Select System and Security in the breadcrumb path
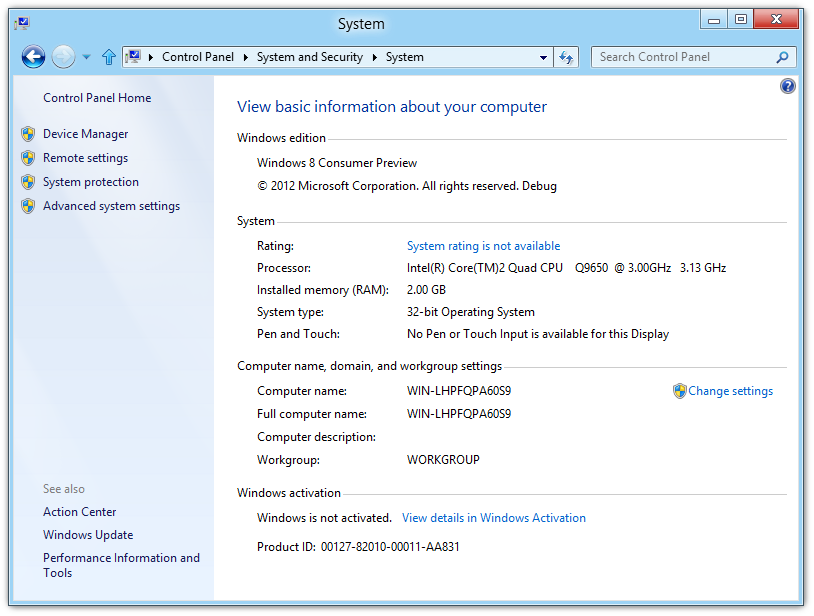 coord(309,57)
